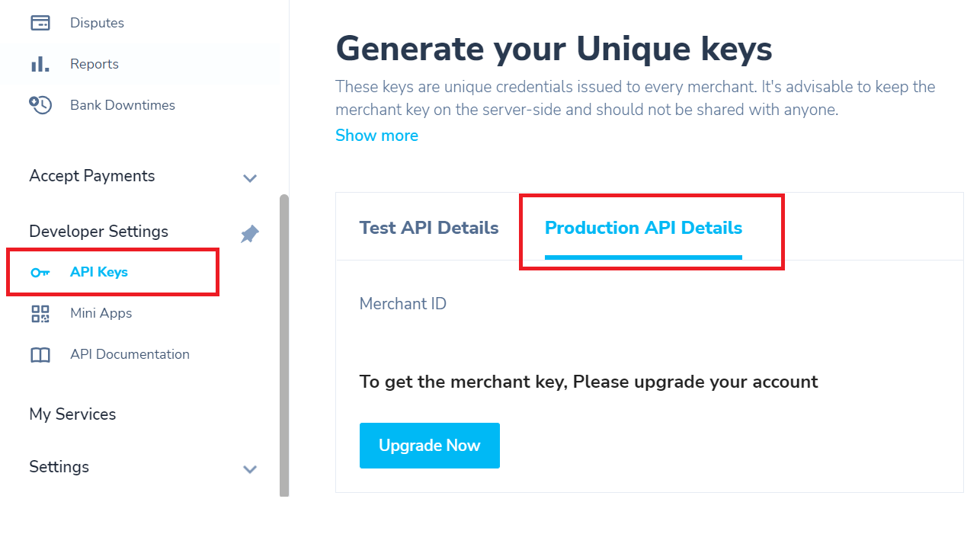The height and width of the screenshot is (550, 980).
Task: Select the Production API Details tab
Action: [643, 228]
